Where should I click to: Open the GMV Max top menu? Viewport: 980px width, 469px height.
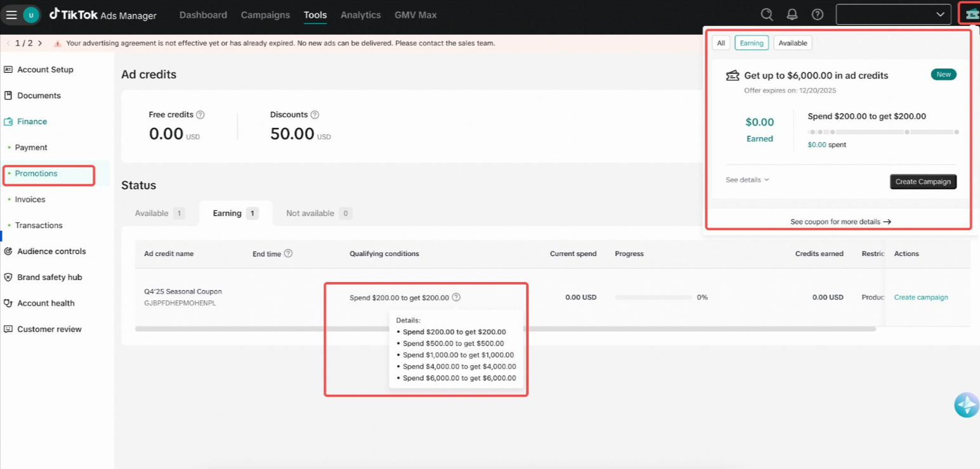415,15
